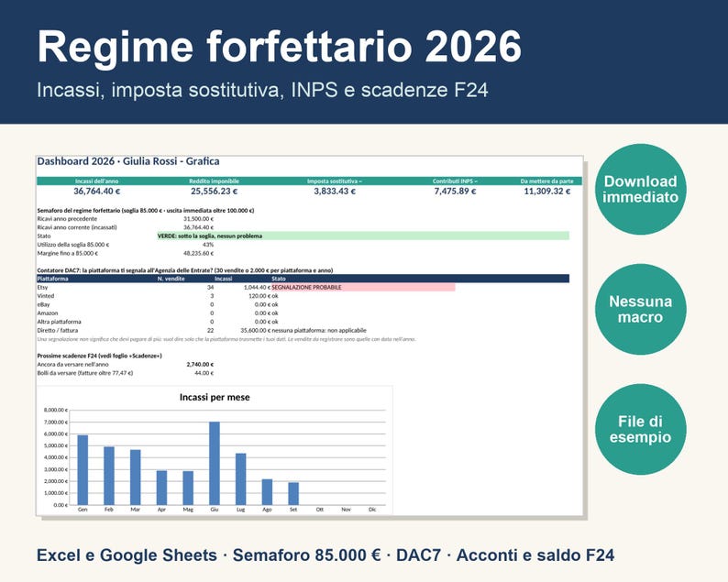Click the 'Bolli da versare' label
This screenshot has width=728, height=582.
(85, 373)
